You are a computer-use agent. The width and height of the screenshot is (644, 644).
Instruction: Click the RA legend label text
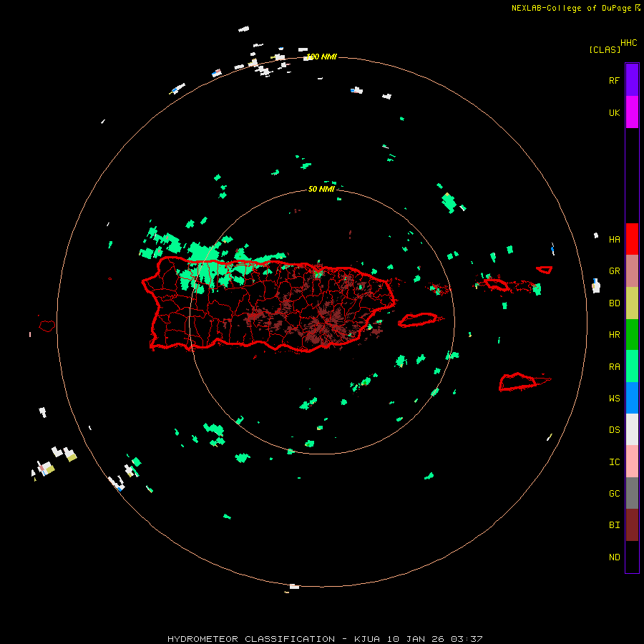[x=614, y=367]
